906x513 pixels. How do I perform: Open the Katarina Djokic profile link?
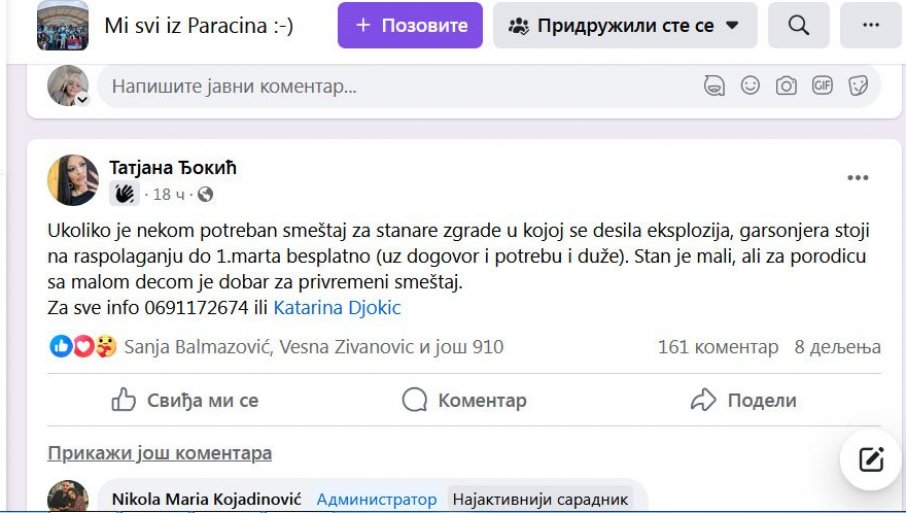tap(337, 308)
